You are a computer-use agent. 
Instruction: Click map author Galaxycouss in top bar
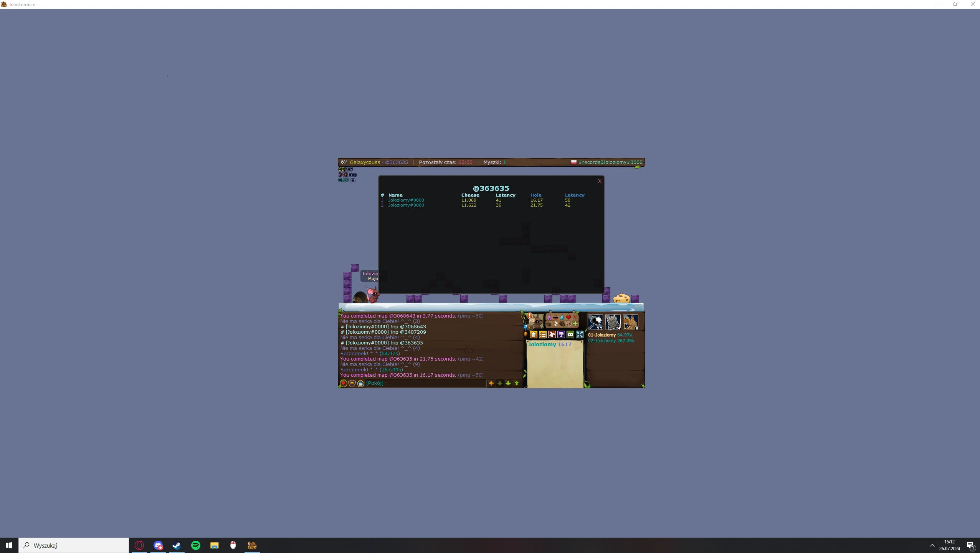pos(365,162)
